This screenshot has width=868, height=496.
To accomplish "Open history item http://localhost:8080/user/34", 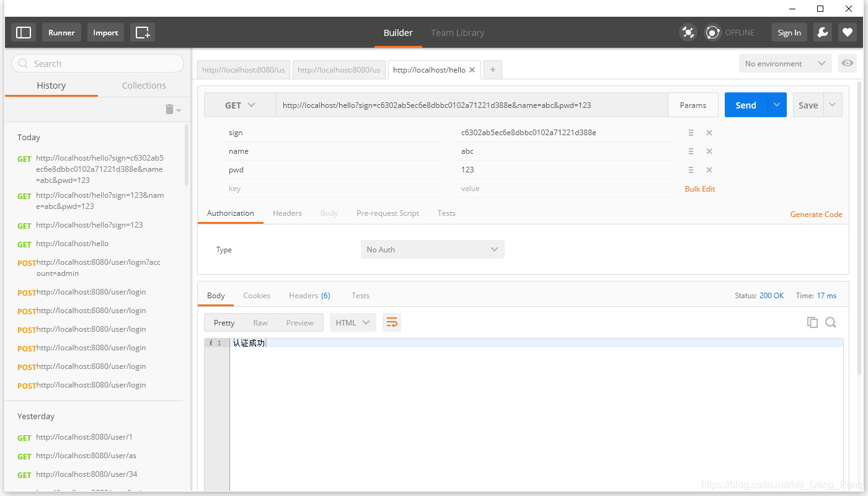I will 87,474.
